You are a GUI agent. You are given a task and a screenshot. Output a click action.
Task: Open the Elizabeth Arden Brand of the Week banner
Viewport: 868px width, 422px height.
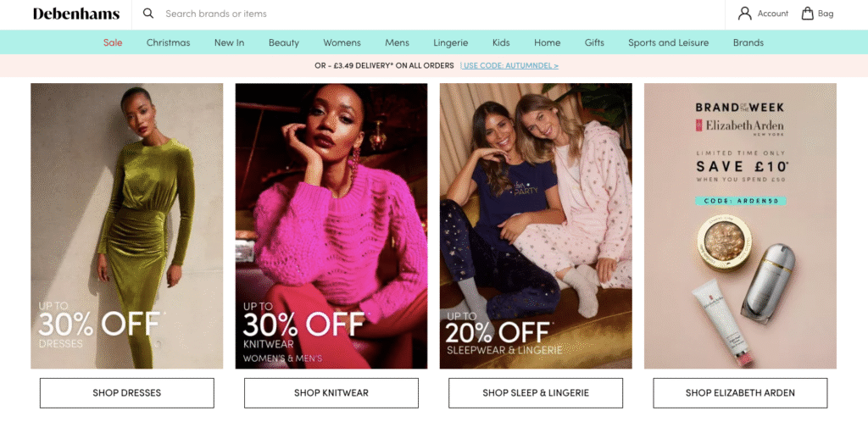[740, 225]
